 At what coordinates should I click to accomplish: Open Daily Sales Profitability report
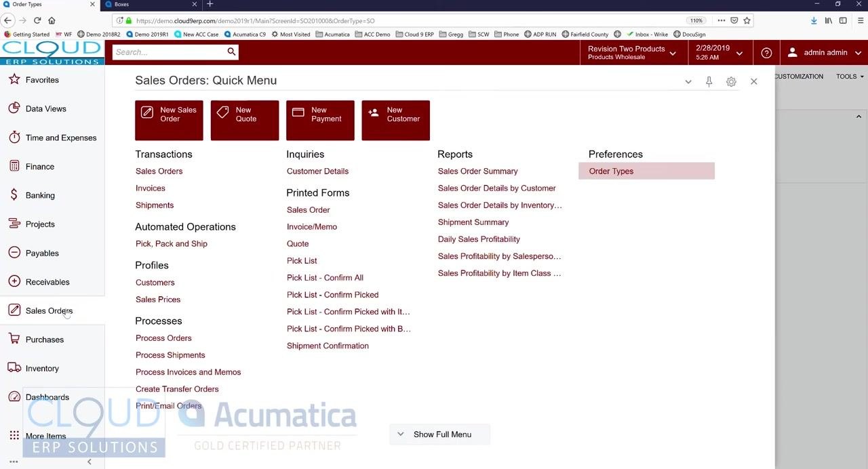[479, 239]
